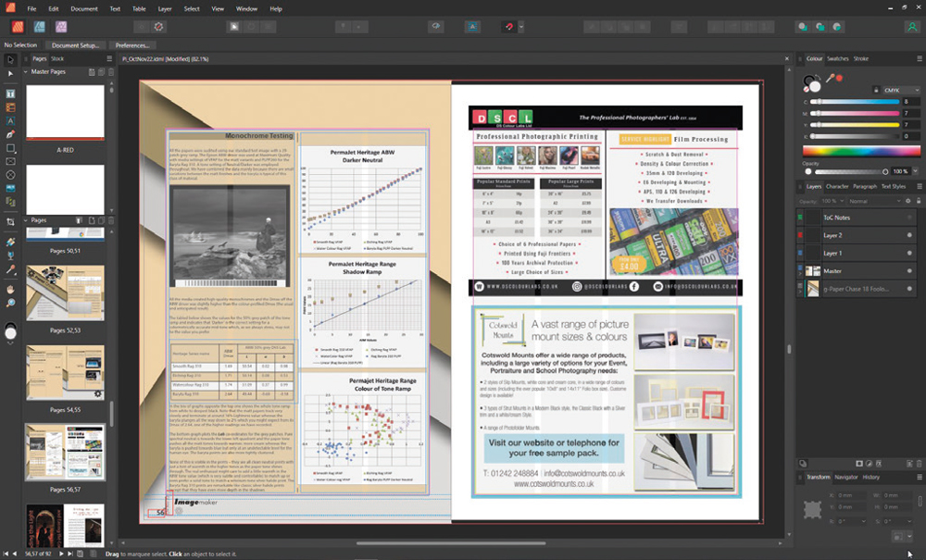This screenshot has width=926, height=560.
Task: Open the account icon at top right
Action: tap(912, 27)
